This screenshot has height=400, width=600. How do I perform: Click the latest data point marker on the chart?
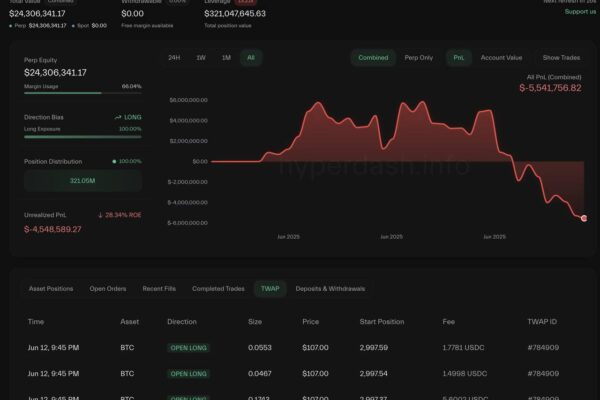pyautogui.click(x=584, y=219)
